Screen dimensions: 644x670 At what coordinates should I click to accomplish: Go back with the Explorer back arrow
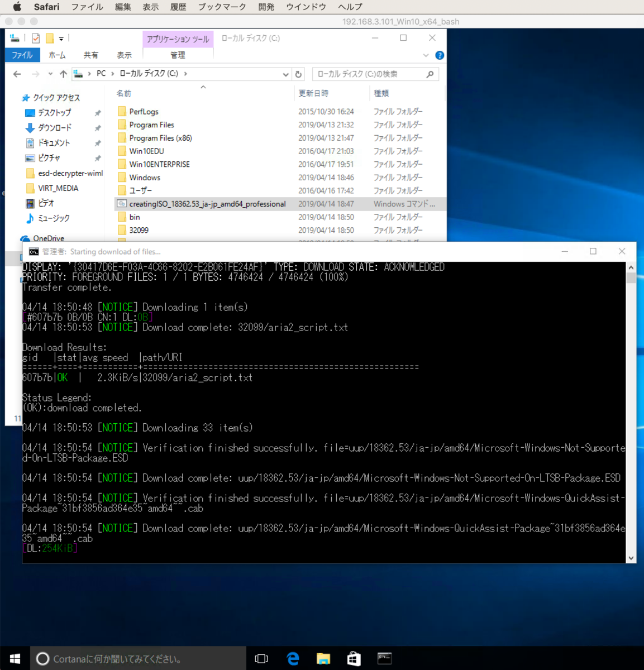click(17, 74)
